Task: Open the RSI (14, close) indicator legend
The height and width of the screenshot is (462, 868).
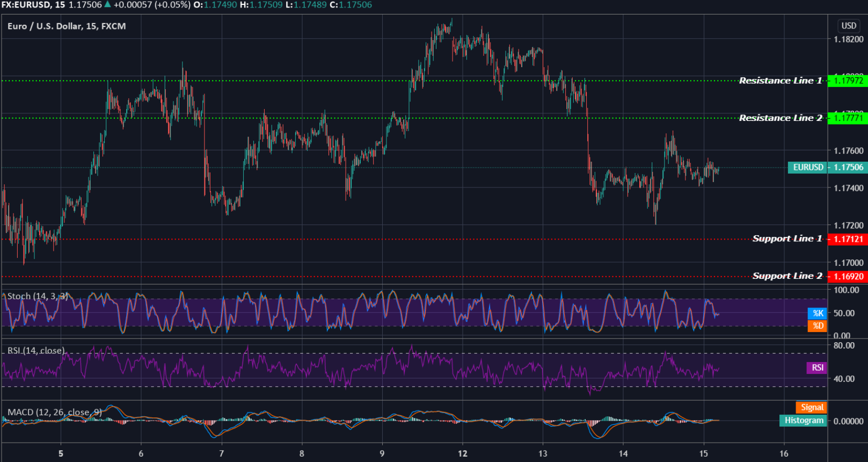Action: pyautogui.click(x=36, y=351)
